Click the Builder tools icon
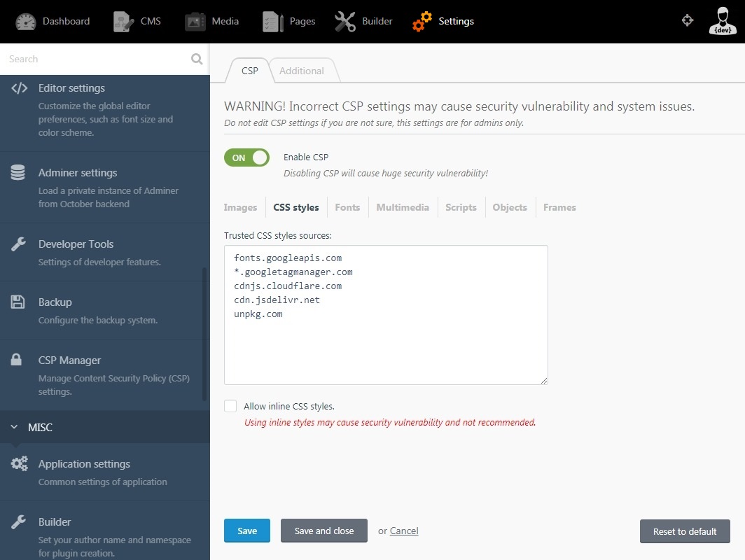The height and width of the screenshot is (560, 745). pyautogui.click(x=345, y=22)
